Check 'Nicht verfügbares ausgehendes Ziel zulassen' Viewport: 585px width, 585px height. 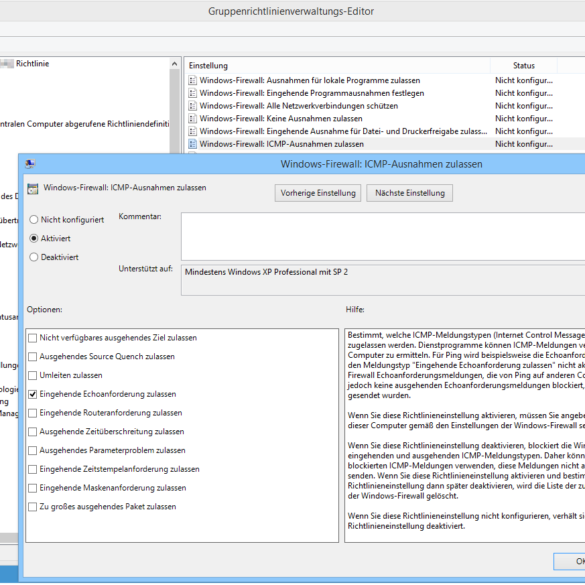pos(33,338)
